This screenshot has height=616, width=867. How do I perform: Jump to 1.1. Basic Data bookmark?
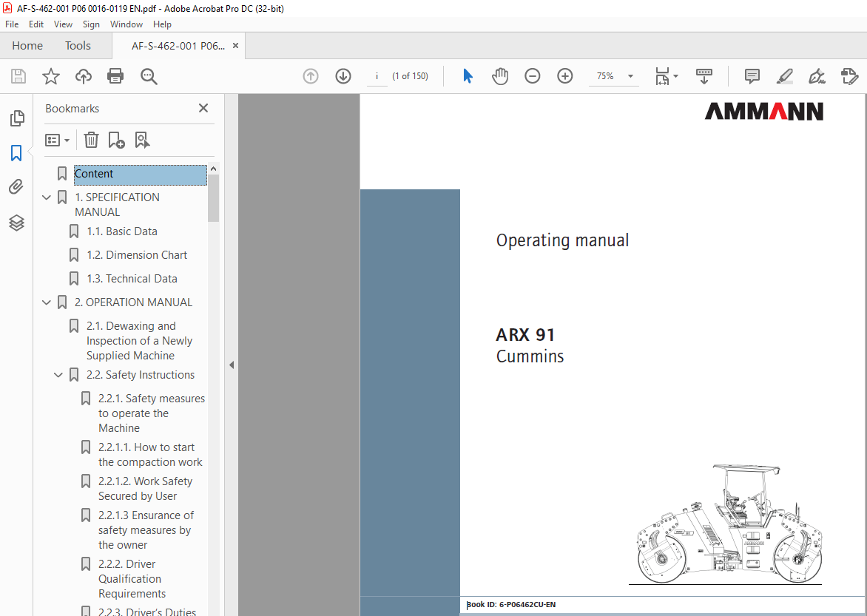click(x=121, y=231)
